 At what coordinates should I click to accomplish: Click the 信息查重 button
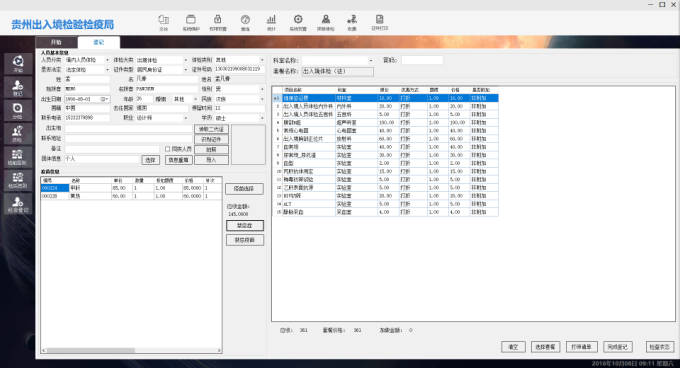click(178, 160)
